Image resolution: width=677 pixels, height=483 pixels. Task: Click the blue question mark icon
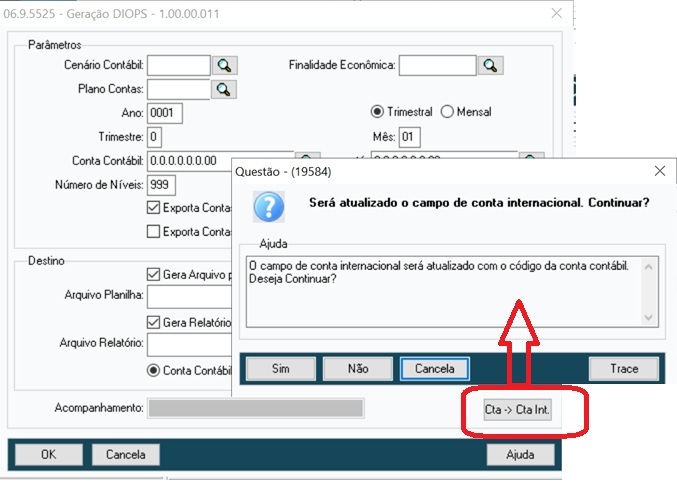pos(269,207)
